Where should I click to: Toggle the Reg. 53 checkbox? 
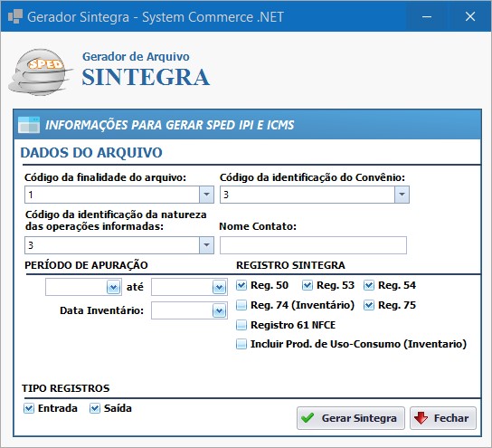point(307,285)
